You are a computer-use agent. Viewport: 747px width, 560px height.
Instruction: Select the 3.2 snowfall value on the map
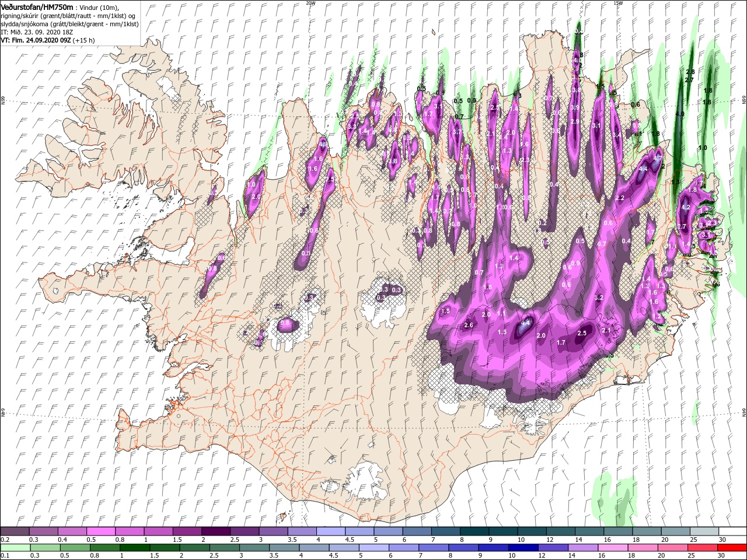[599, 297]
